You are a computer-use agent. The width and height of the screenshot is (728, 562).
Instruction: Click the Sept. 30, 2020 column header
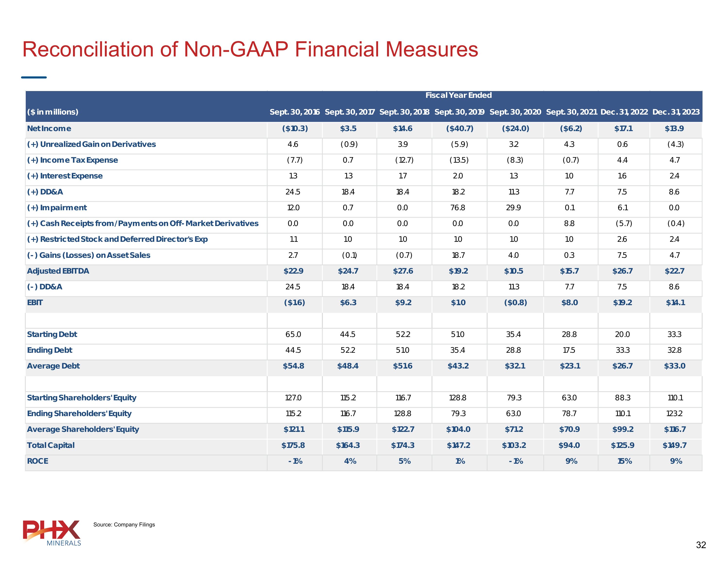click(x=515, y=112)
